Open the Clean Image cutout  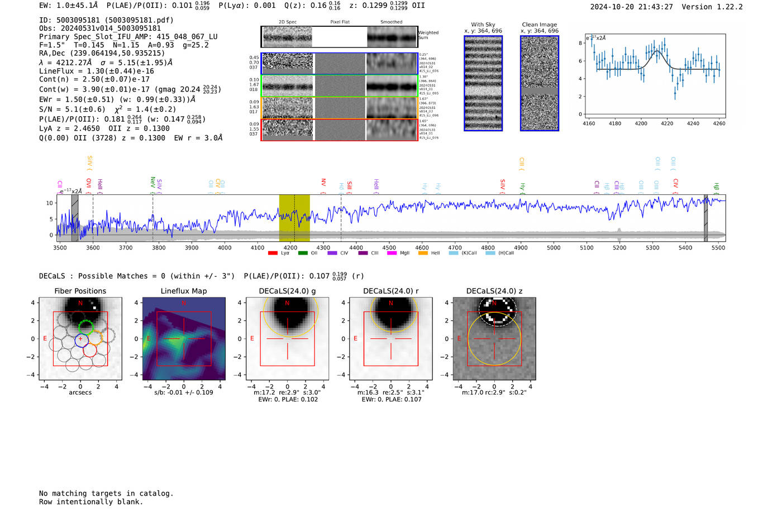tap(540, 83)
